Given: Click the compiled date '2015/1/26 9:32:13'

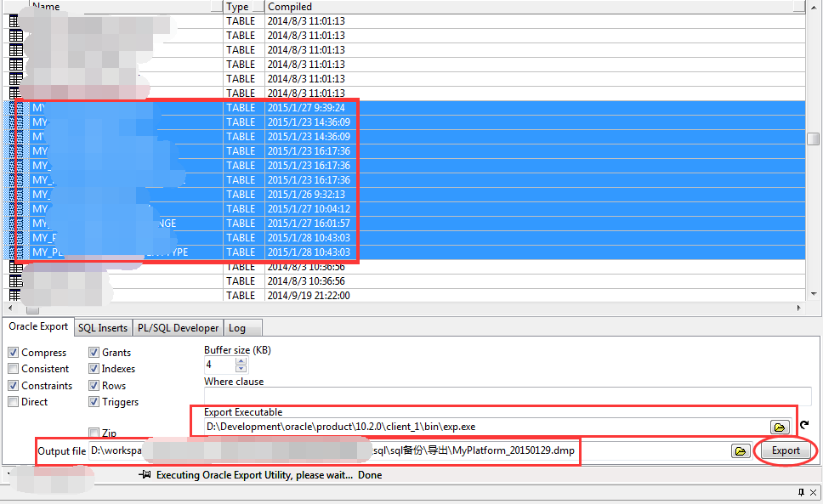Looking at the screenshot, I should point(306,195).
